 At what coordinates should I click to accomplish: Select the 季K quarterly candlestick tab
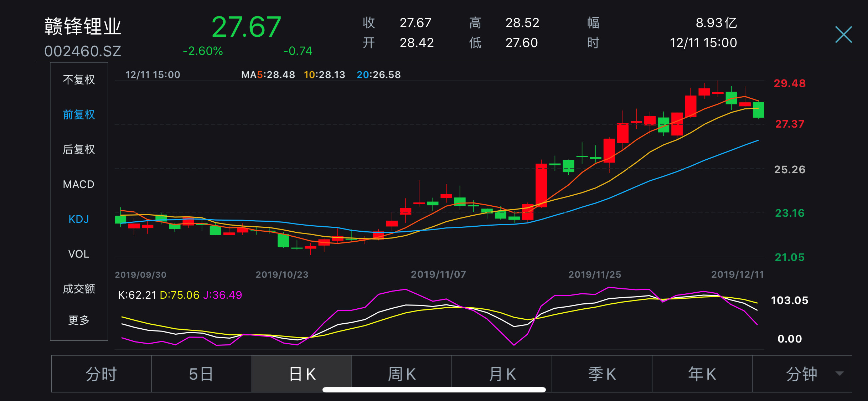click(x=602, y=374)
